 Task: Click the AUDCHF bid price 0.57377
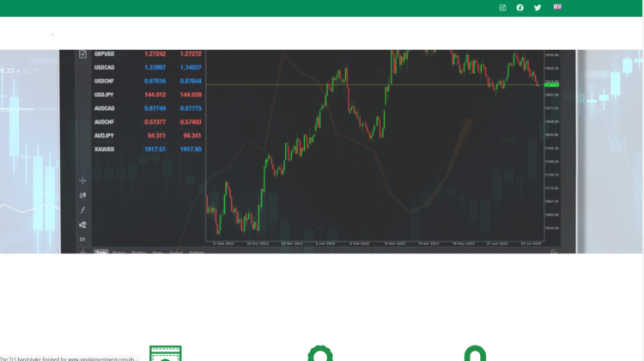pyautogui.click(x=155, y=122)
